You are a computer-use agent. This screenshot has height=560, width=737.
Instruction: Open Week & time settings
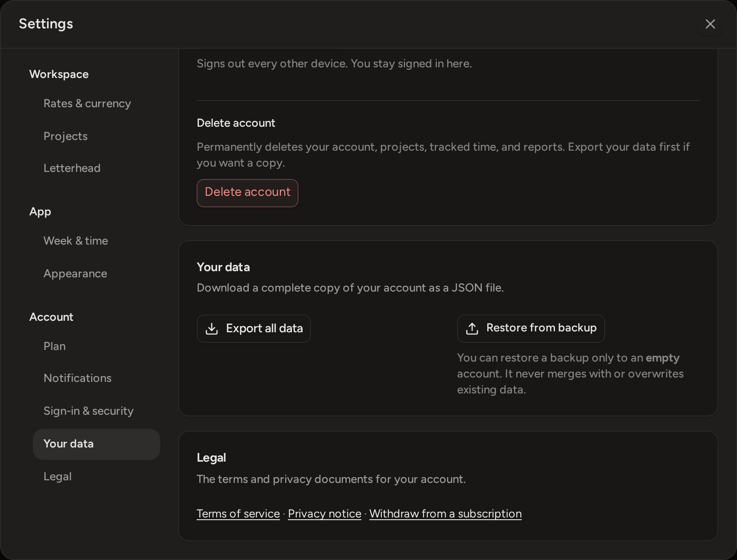[x=97, y=241]
